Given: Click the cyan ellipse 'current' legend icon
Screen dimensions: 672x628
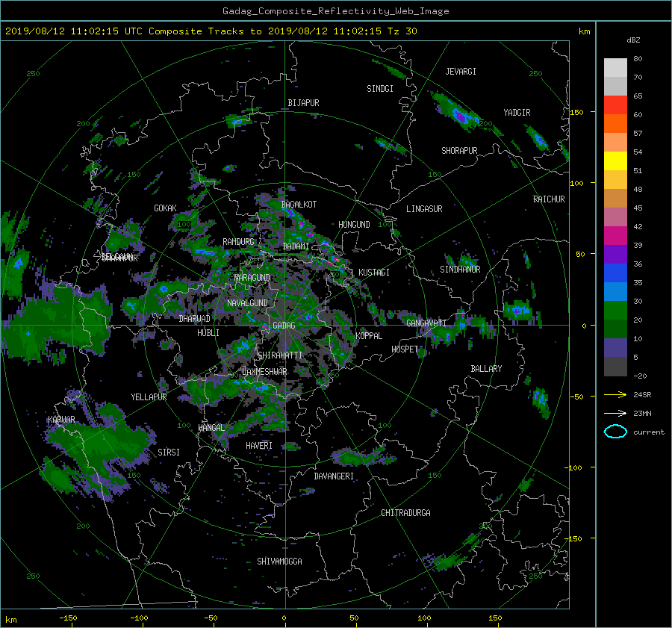Looking at the screenshot, I should point(615,432).
